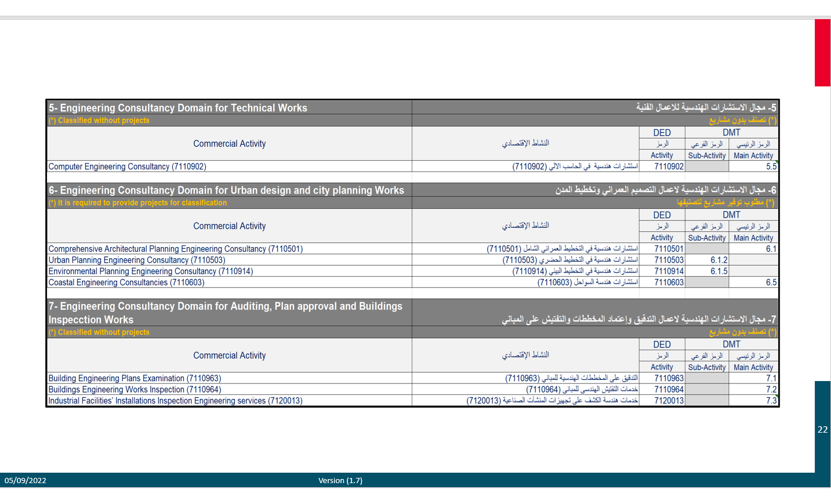Image resolution: width=831 pixels, height=504 pixels.
Task: Click Environmental Planning Engineering Consultancy (7110914)
Action: pos(151,271)
